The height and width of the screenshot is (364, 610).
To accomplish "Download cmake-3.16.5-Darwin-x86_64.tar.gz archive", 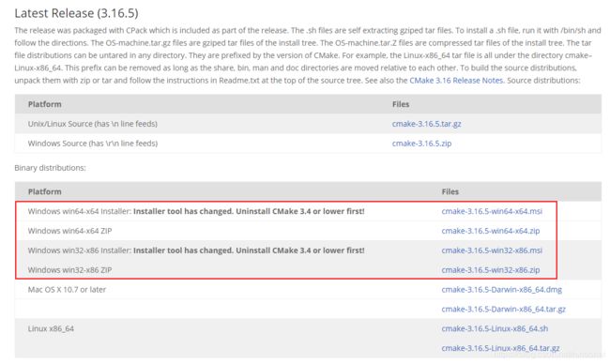I will coord(503,309).
